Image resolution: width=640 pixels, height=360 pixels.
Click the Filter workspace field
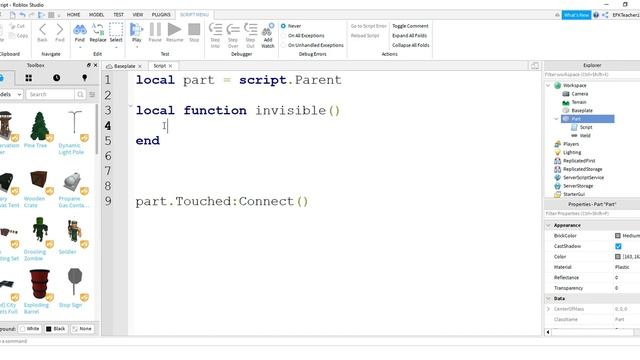(x=592, y=75)
